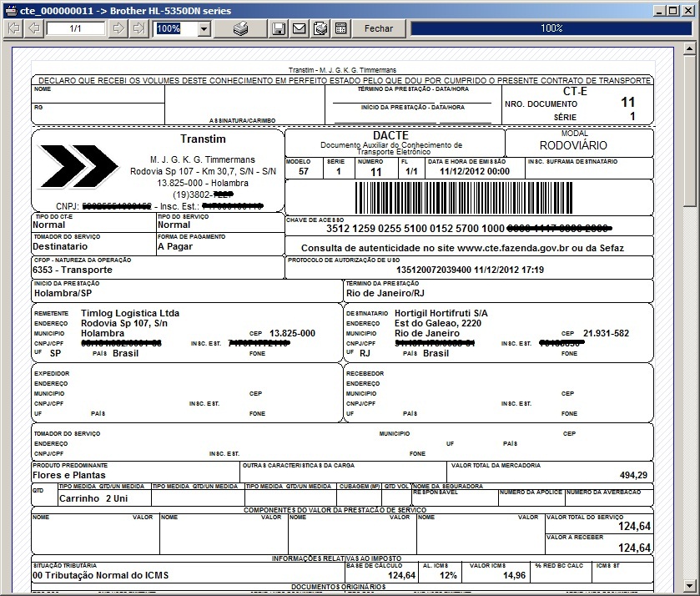Click model number '57' under Modelo
The image size is (700, 596).
(304, 171)
